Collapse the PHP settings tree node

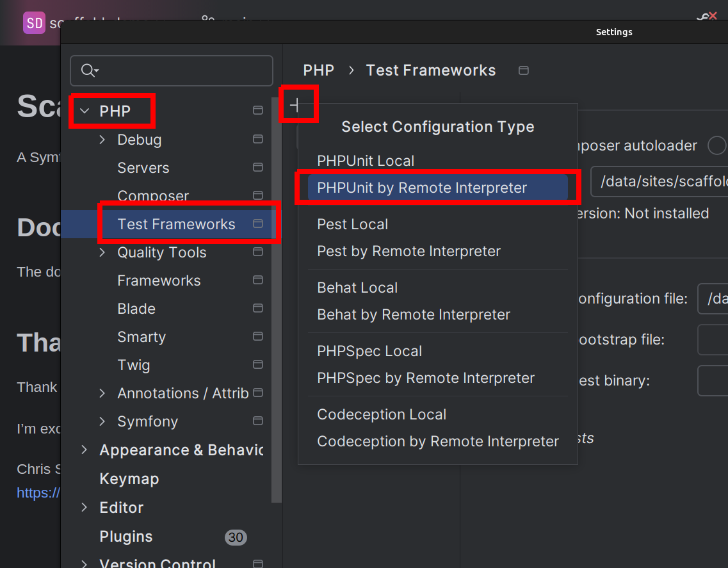(x=85, y=111)
